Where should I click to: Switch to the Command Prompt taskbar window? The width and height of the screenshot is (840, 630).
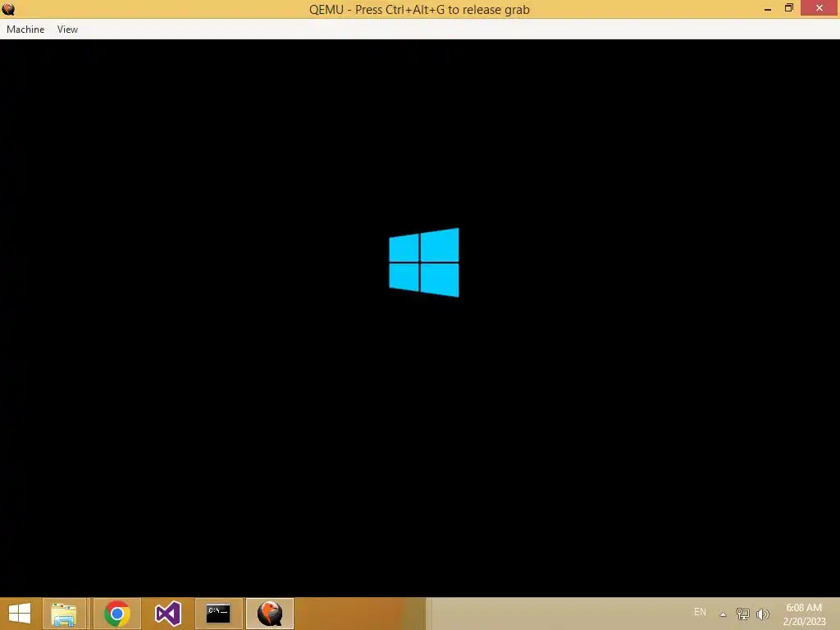[218, 614]
